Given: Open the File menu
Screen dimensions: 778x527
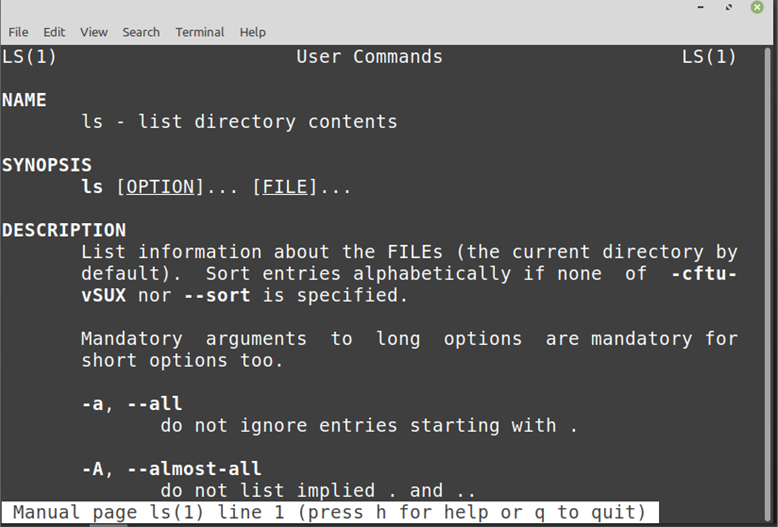Looking at the screenshot, I should tap(18, 32).
